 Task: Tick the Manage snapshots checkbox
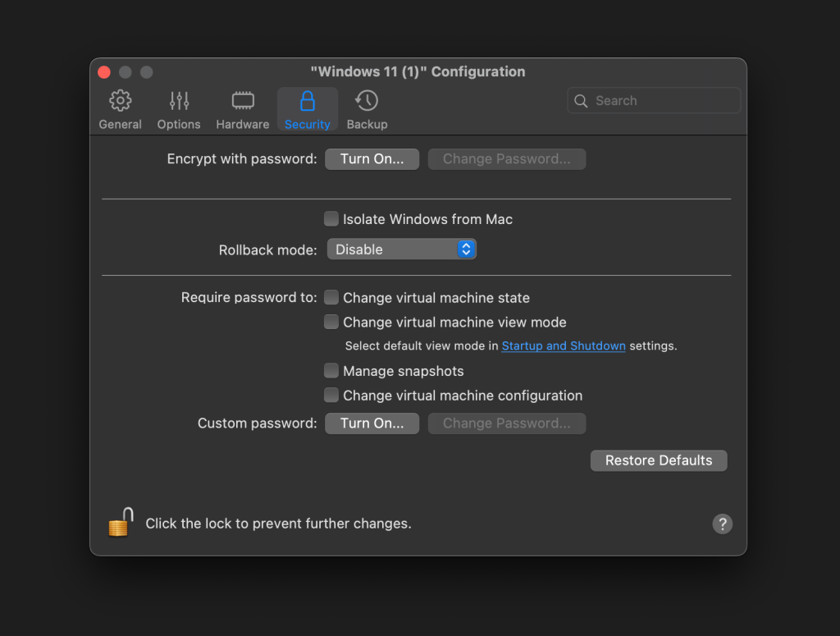coord(331,371)
